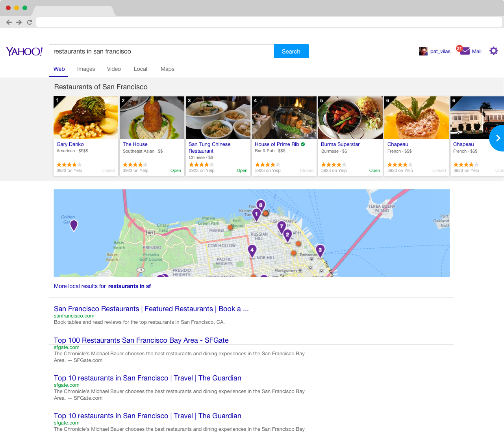Click the Burma Superstar dish photo
The width and height of the screenshot is (504, 432).
click(350, 118)
